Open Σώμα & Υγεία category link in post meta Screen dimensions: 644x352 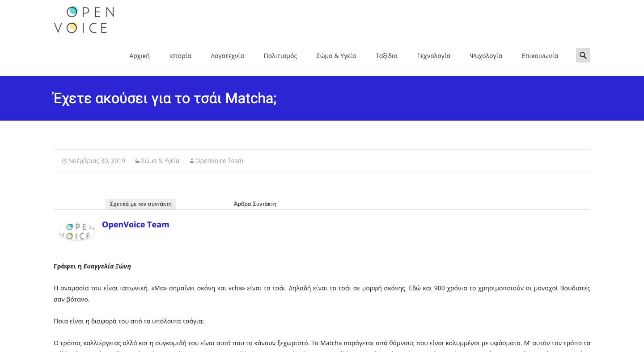[x=160, y=161]
